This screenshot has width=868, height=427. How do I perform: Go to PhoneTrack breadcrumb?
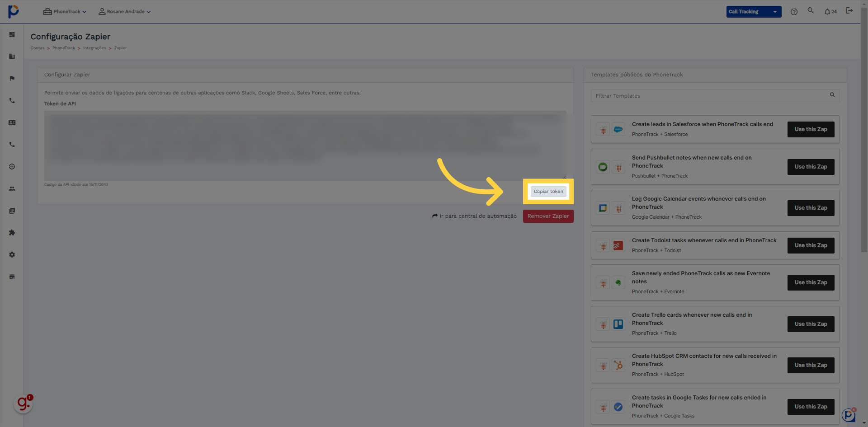pos(64,48)
